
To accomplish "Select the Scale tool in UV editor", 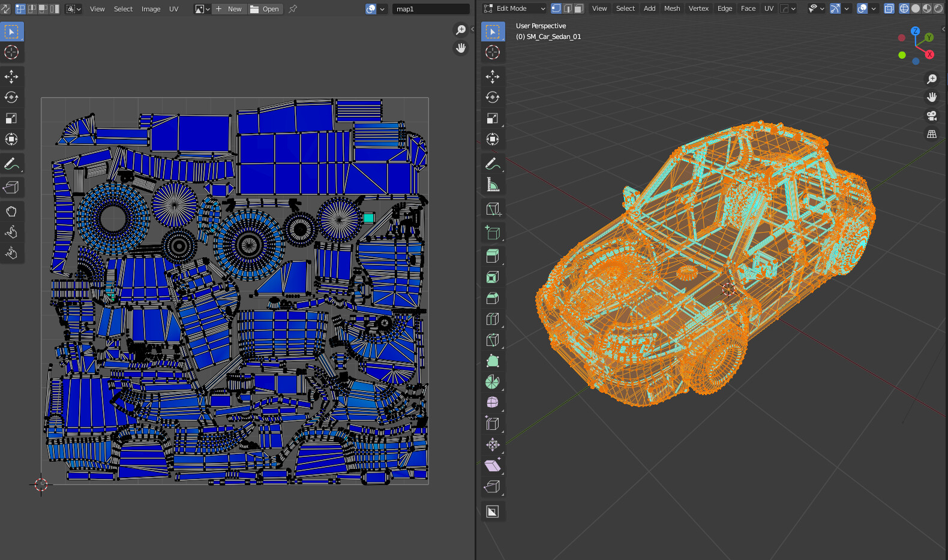I will coord(11,118).
